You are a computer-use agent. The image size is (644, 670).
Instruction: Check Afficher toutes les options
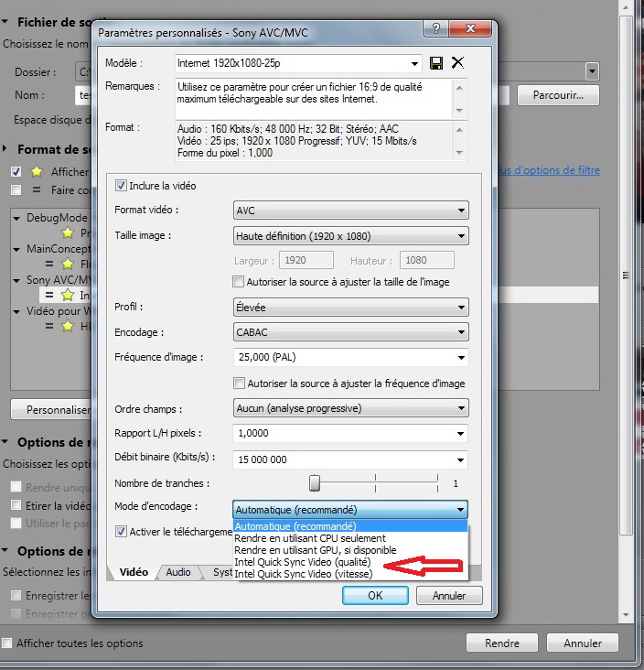tap(6, 643)
